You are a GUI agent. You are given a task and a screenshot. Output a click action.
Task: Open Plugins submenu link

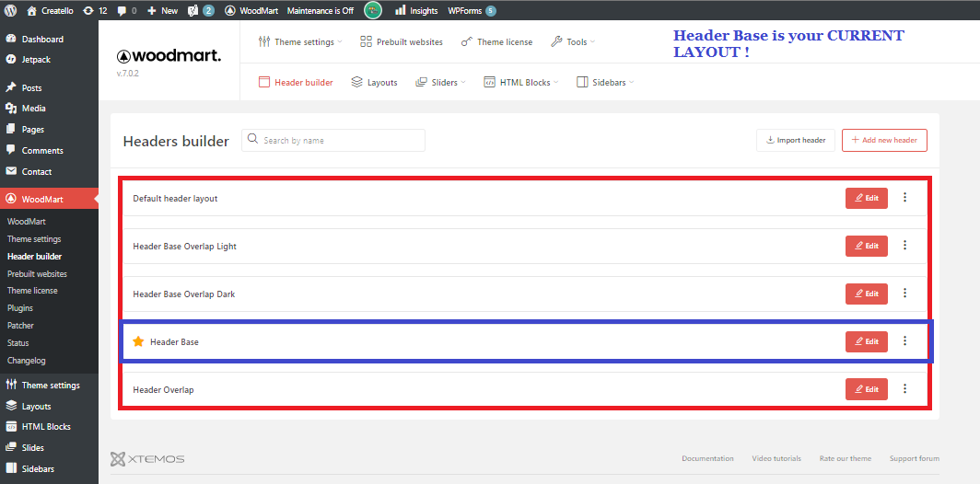20,308
